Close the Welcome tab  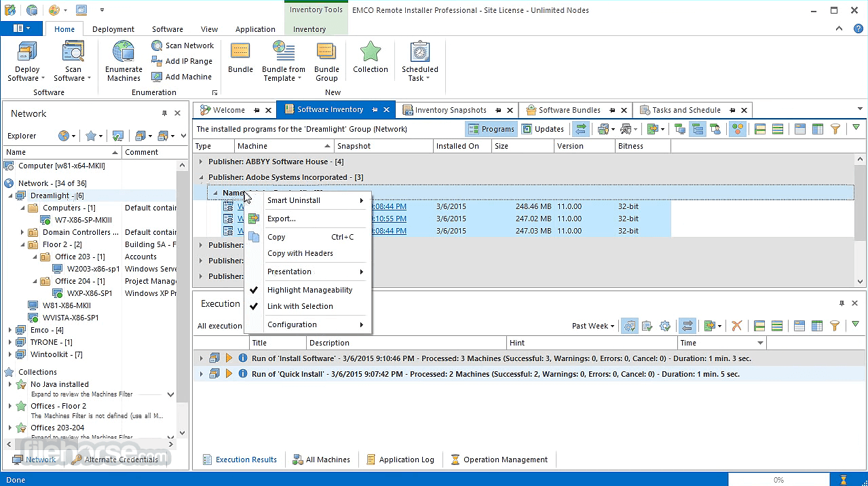point(268,110)
